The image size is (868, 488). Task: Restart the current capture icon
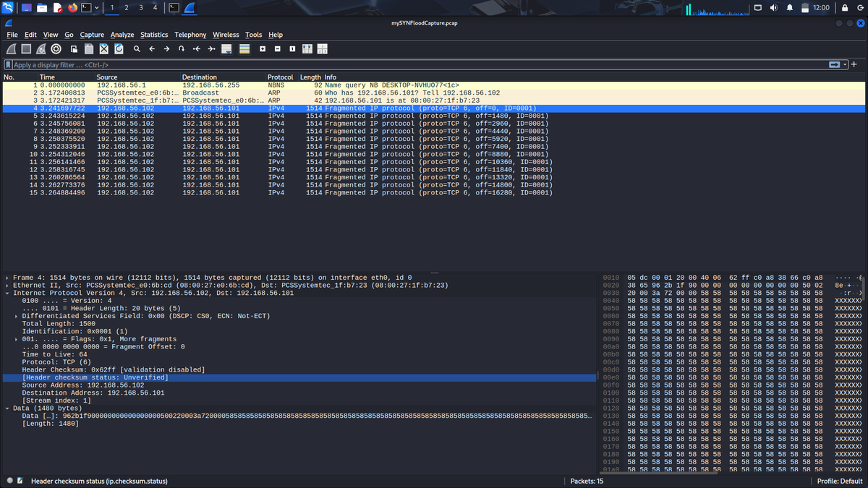(x=41, y=49)
